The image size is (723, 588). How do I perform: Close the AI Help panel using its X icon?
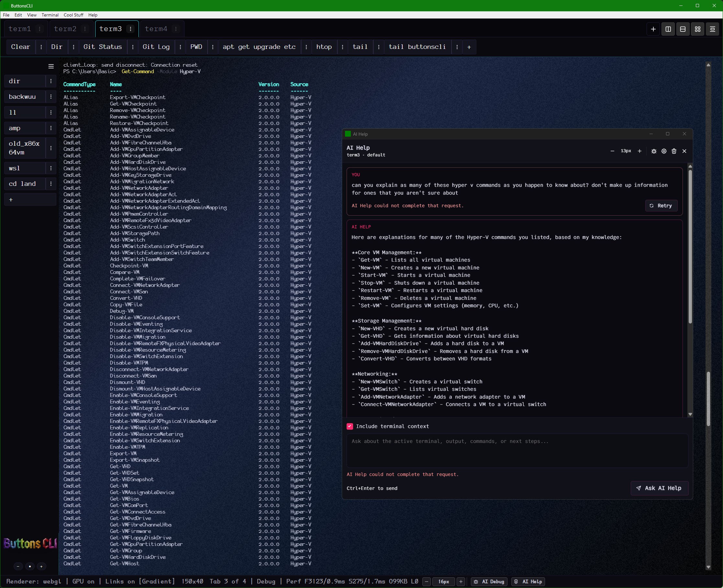[684, 151]
